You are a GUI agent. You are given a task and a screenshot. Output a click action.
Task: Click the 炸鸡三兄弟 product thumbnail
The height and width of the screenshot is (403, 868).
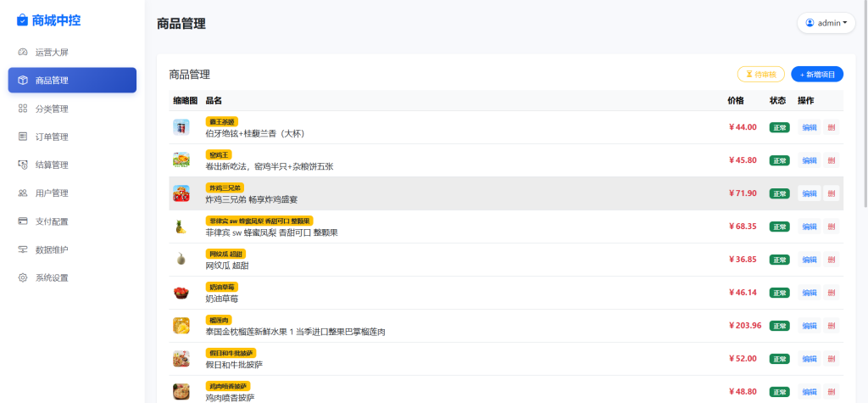pos(181,193)
